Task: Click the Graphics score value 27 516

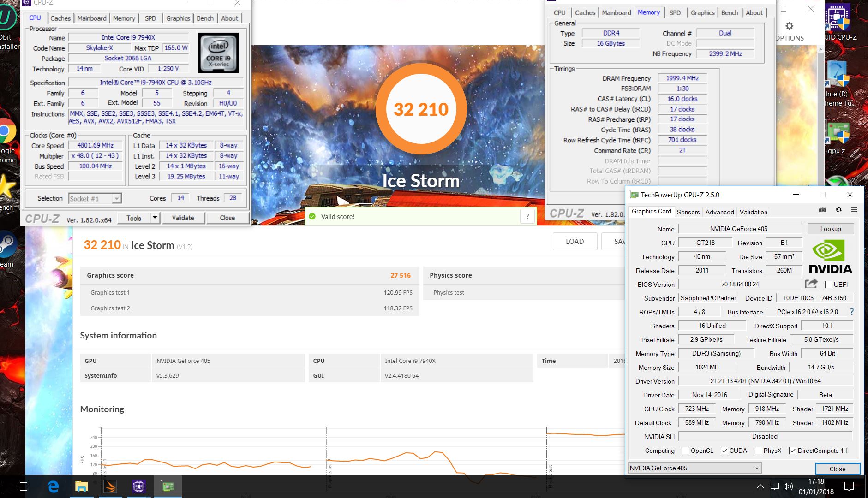Action: click(x=400, y=275)
